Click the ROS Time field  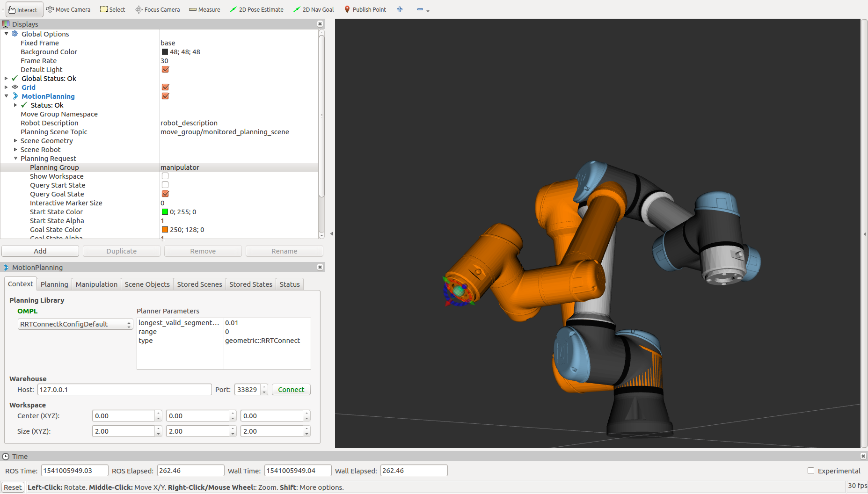74,471
